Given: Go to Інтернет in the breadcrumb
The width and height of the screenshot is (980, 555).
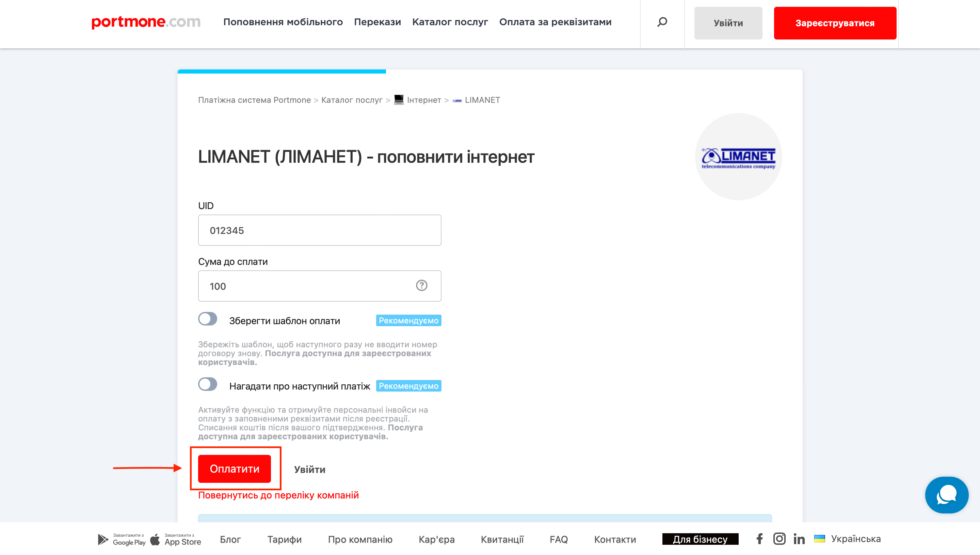Looking at the screenshot, I should pos(424,100).
